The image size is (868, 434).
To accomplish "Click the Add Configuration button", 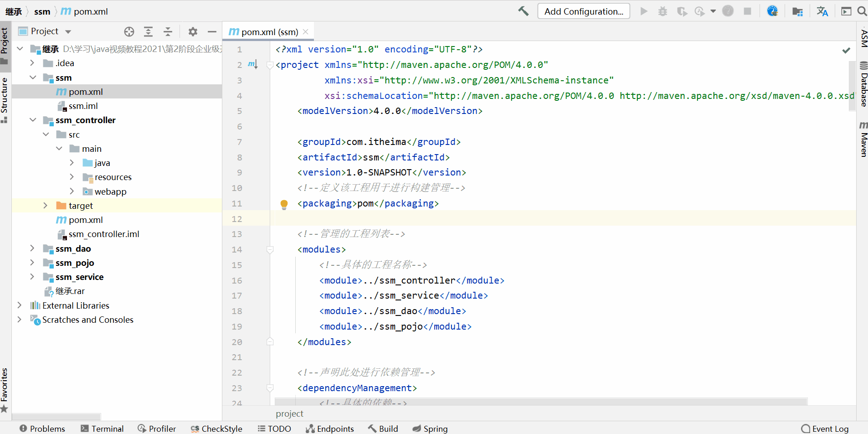I will [584, 11].
